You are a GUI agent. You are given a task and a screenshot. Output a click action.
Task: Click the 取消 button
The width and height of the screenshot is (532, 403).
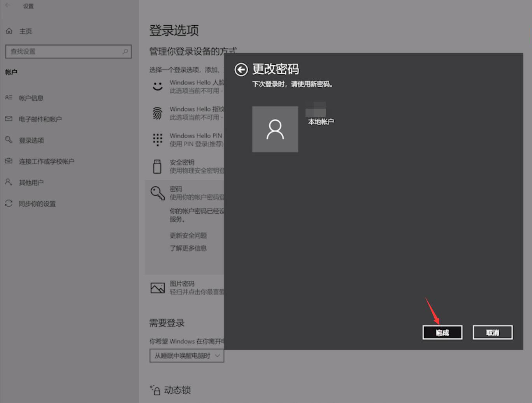[x=493, y=333]
